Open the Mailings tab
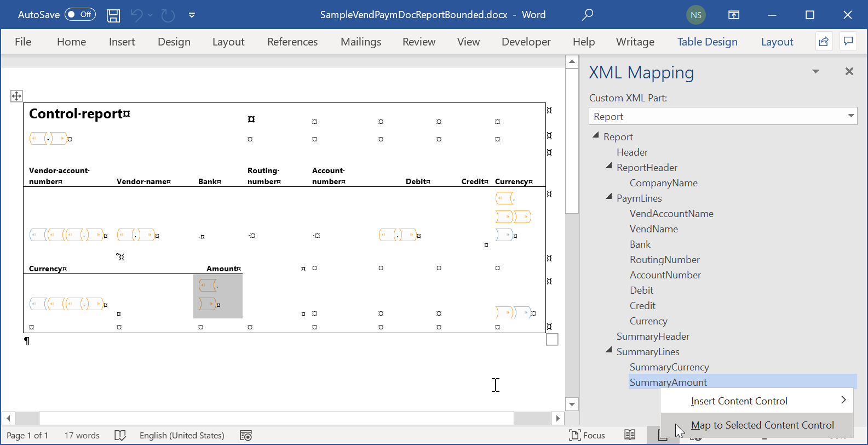The height and width of the screenshot is (445, 868). [361, 42]
